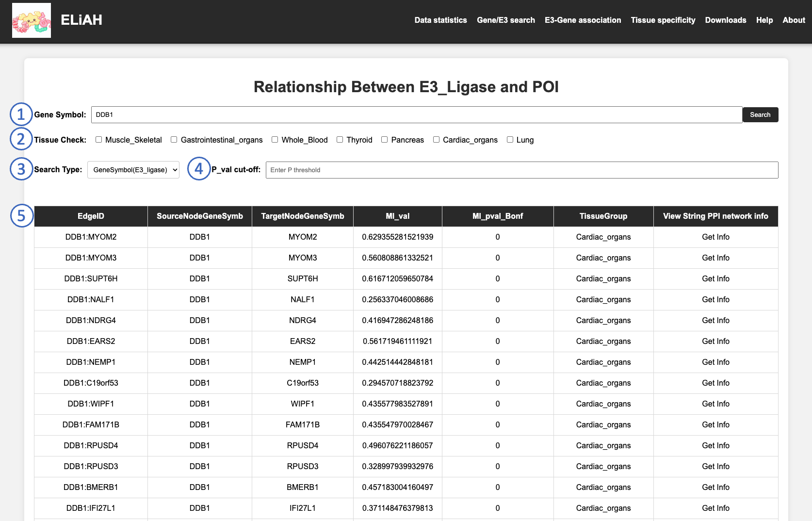This screenshot has width=812, height=521.
Task: Select MI value 0.457183004160497
Action: coord(398,488)
